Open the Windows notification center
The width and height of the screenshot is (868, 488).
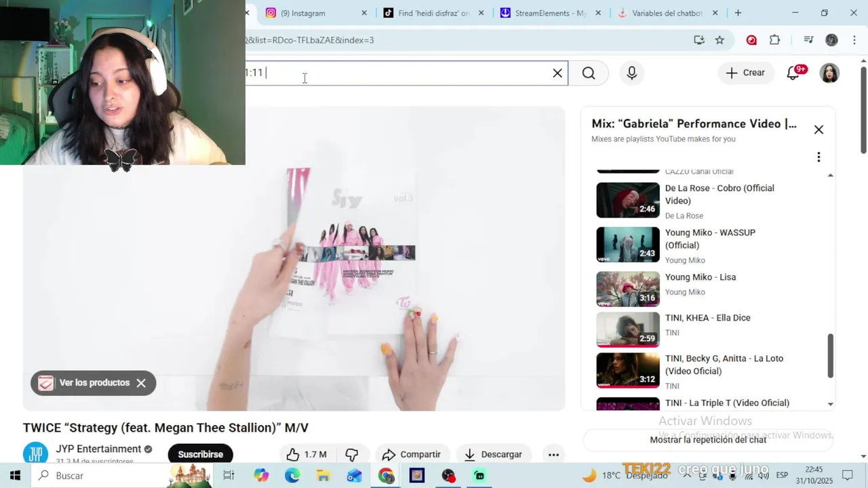point(848,475)
